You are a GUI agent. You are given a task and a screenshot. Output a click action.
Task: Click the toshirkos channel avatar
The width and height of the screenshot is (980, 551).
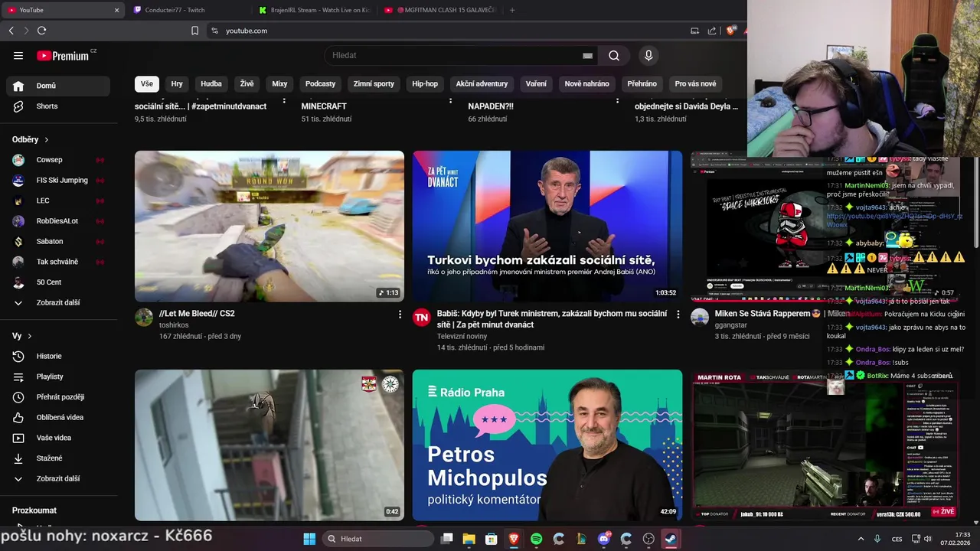coord(144,318)
